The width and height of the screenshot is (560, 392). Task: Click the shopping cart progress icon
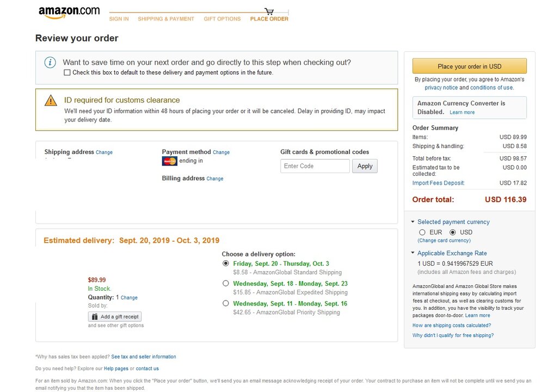click(269, 11)
